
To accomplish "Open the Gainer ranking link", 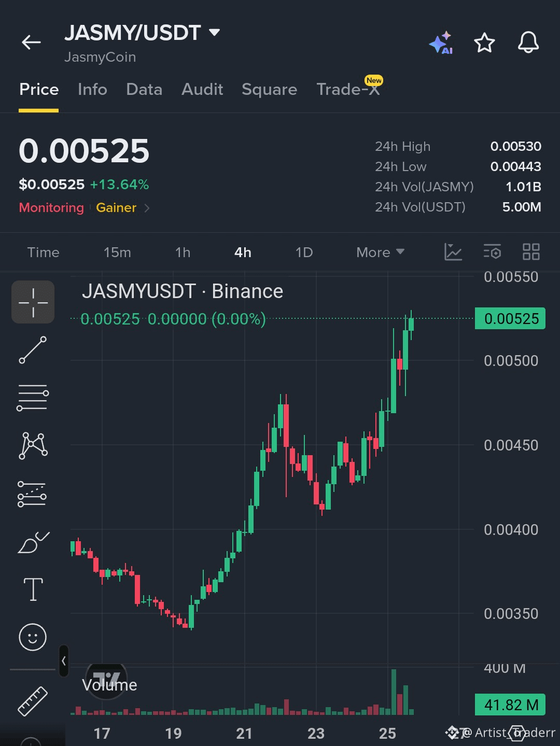I will [116, 207].
